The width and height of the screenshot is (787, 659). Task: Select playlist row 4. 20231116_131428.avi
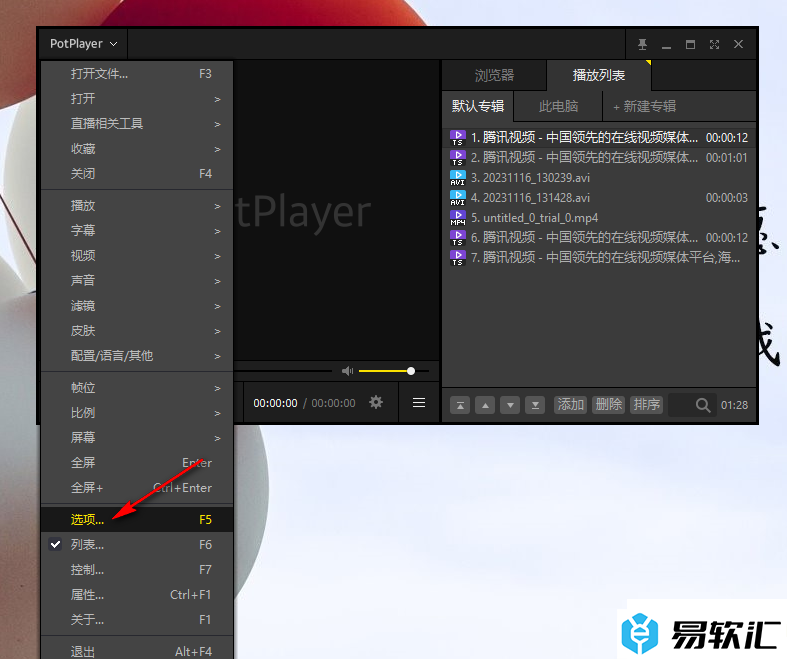599,198
